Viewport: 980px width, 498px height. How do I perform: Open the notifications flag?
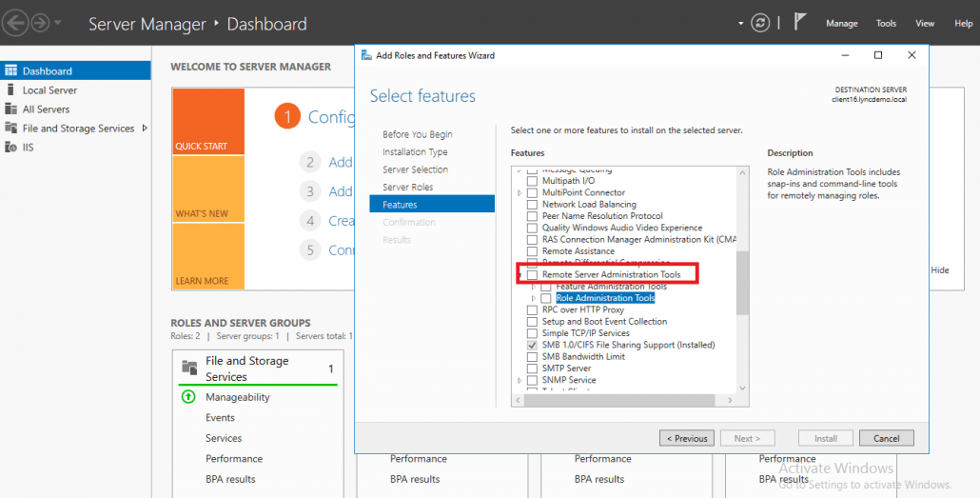[x=799, y=22]
